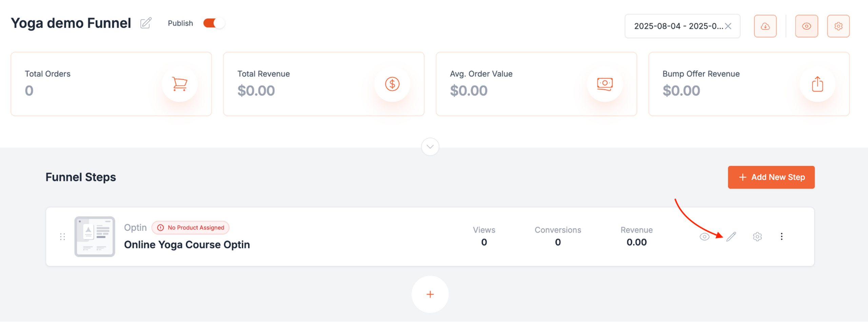This screenshot has height=322, width=868.
Task: Click the Total Orders cart icon
Action: tap(180, 84)
